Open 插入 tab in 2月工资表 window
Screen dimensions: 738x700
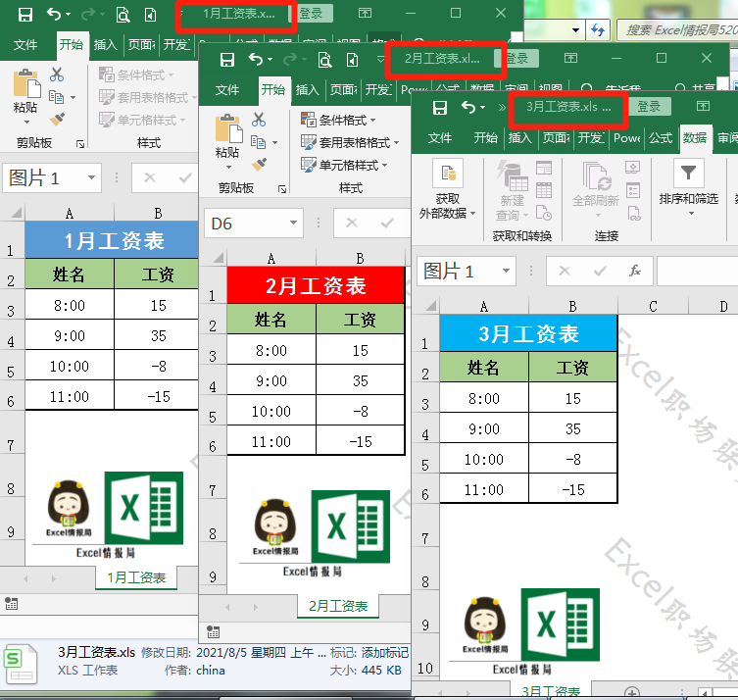[x=308, y=89]
